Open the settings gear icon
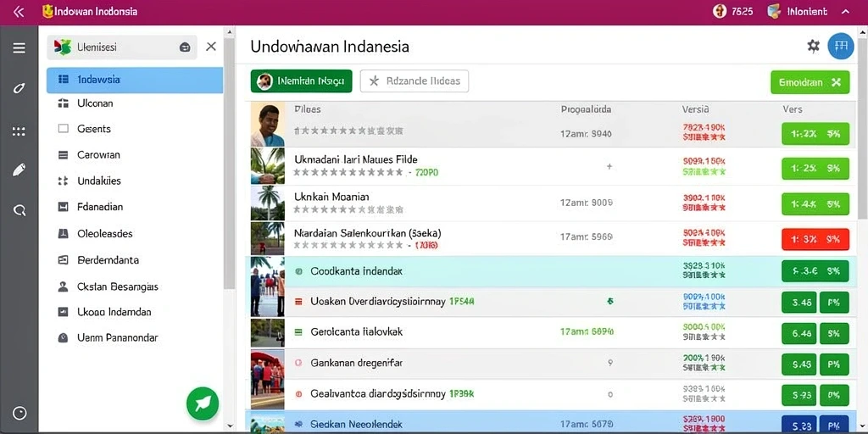The width and height of the screenshot is (868, 434). [x=813, y=46]
